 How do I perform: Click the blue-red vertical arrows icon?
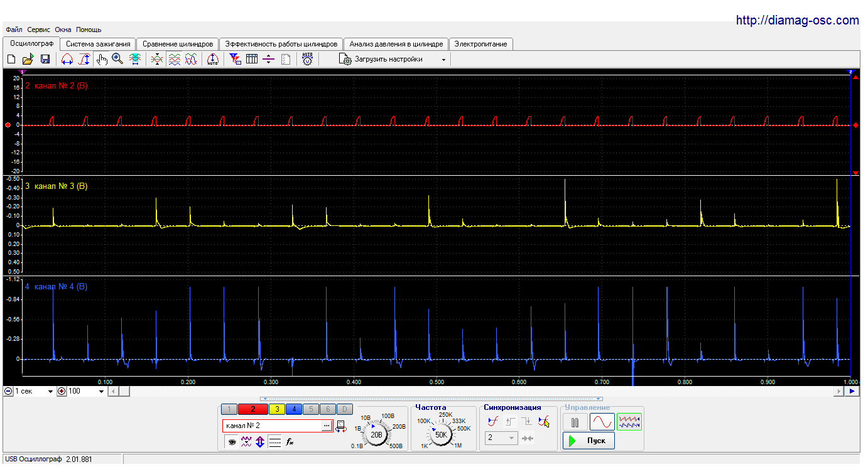click(259, 442)
